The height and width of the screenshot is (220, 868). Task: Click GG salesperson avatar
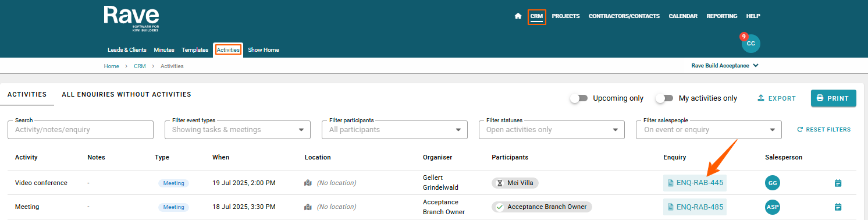[x=773, y=183]
